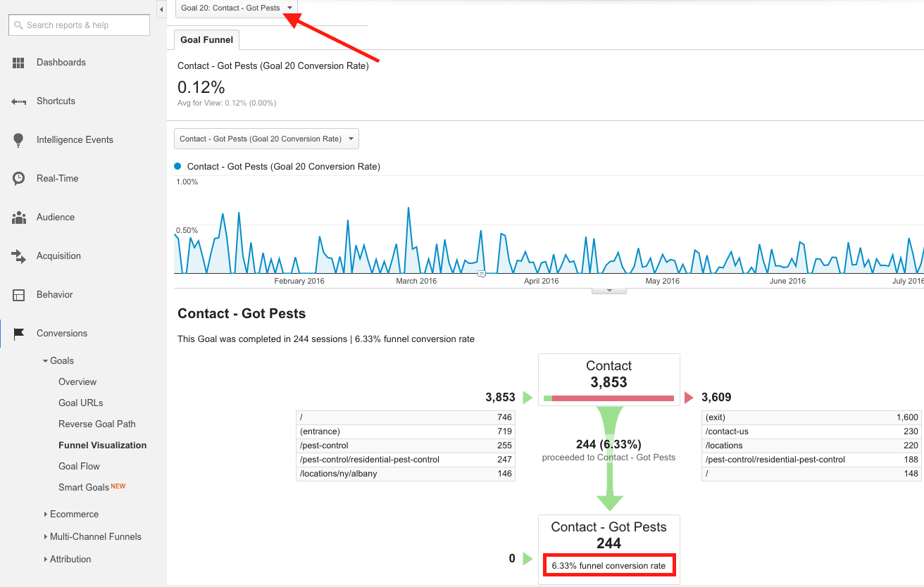The height and width of the screenshot is (587, 924).
Task: Click the chart collapse handle below timeline
Action: 609,290
